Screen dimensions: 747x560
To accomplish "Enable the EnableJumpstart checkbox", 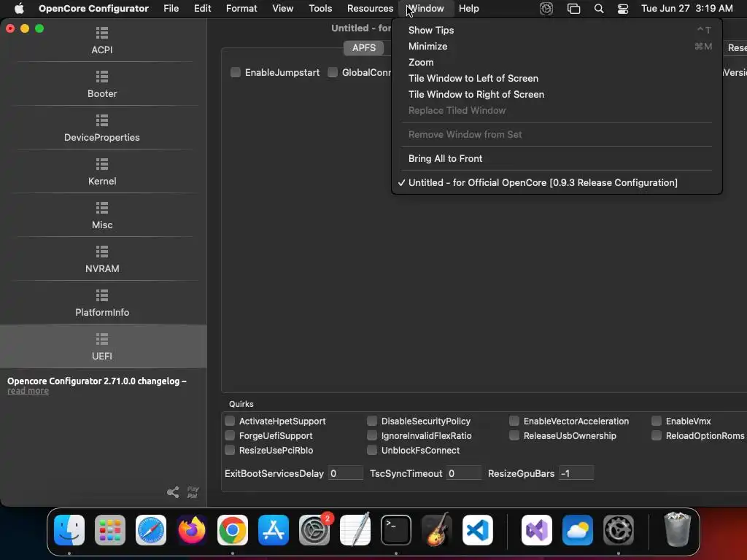I will pos(236,72).
